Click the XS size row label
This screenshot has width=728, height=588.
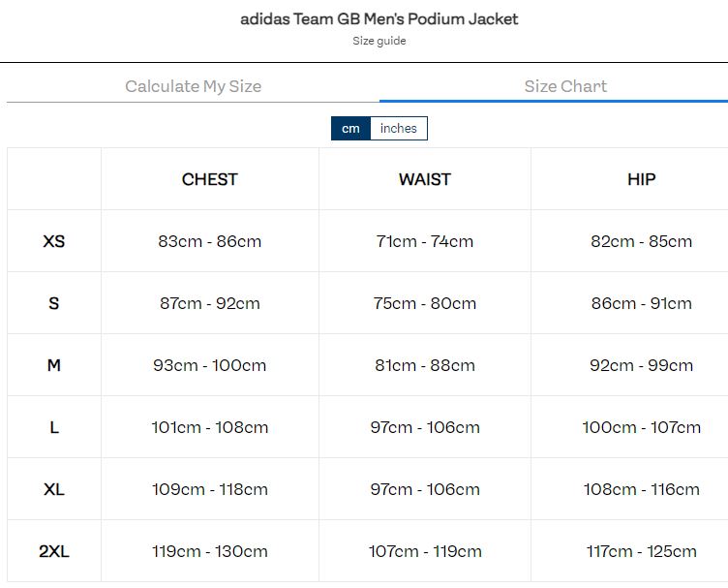[x=54, y=241]
